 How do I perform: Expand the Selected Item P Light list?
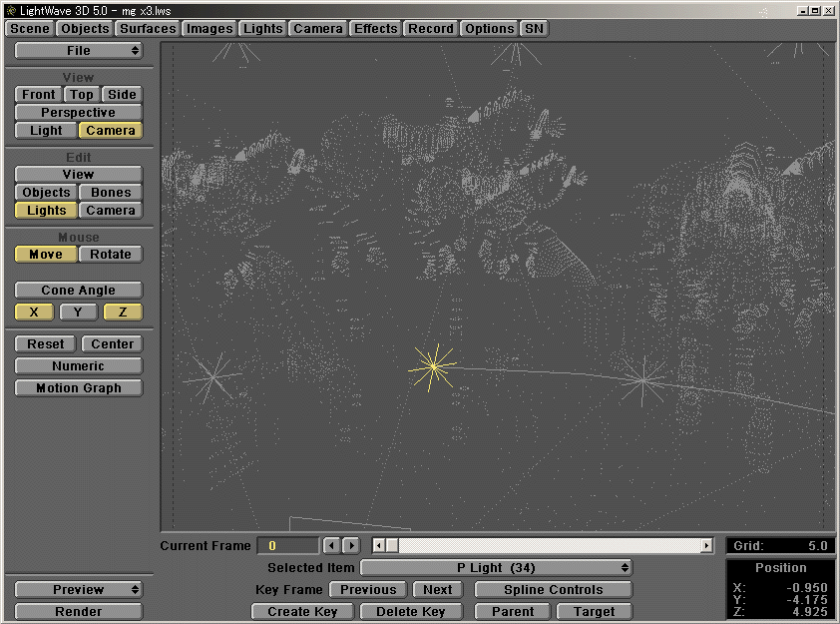(496, 567)
